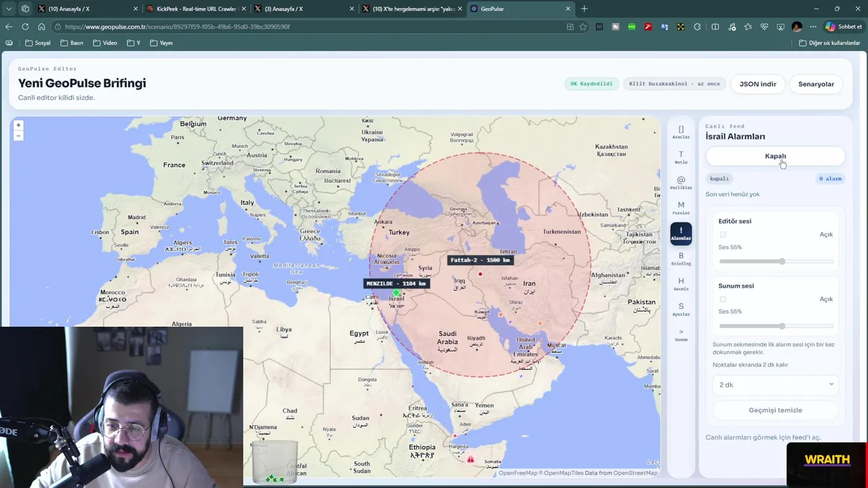Open the Metin text sidebar section
The width and height of the screenshot is (868, 488).
[681, 157]
